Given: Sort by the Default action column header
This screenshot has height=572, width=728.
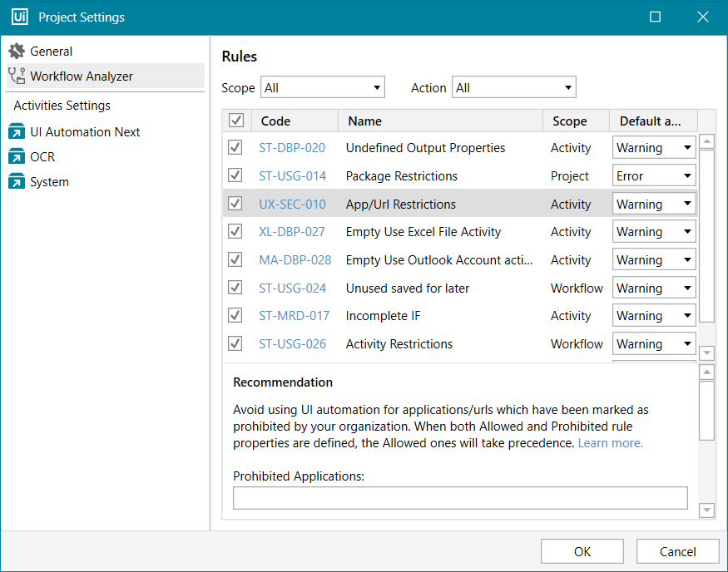Looking at the screenshot, I should coord(653,121).
